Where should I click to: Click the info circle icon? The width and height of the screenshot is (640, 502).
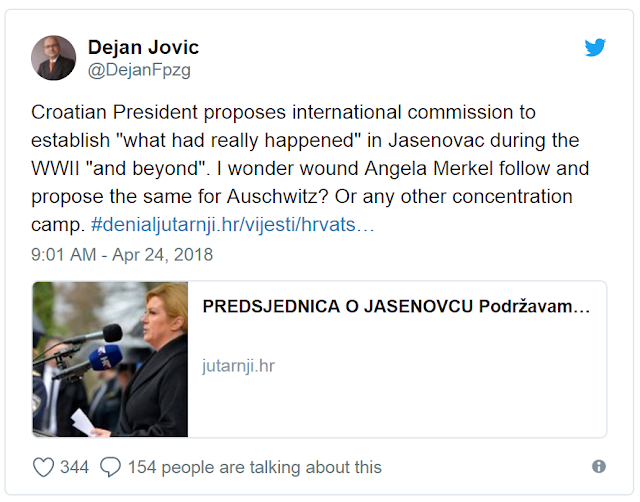(599, 466)
